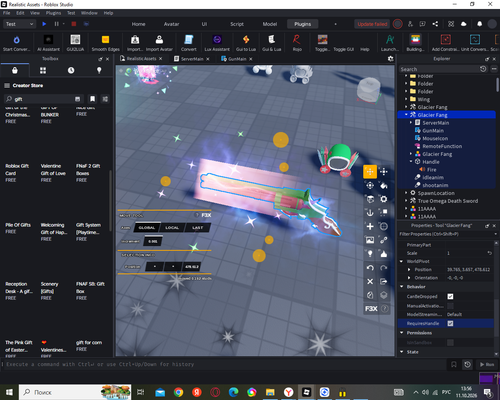Open the Lux Assistant plugin

217,43
